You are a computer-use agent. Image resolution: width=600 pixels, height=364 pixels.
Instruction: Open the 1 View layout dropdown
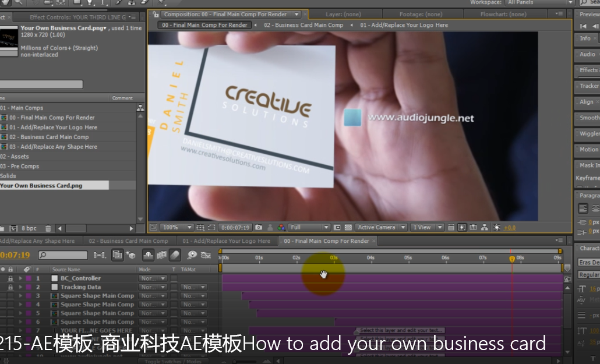[x=426, y=227]
